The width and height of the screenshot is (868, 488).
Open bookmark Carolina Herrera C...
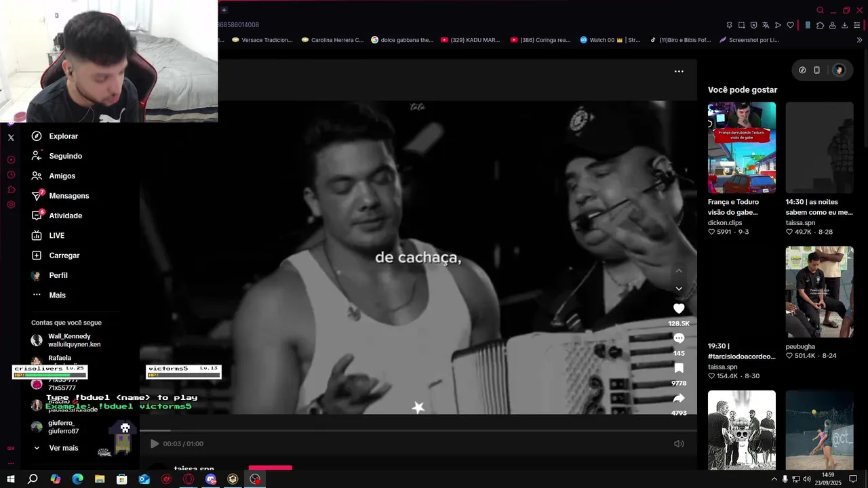[332, 40]
